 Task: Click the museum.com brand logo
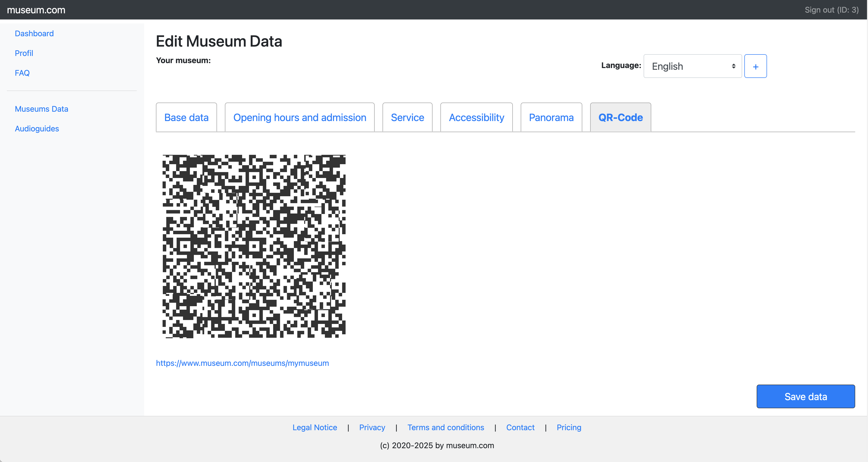pyautogui.click(x=36, y=10)
